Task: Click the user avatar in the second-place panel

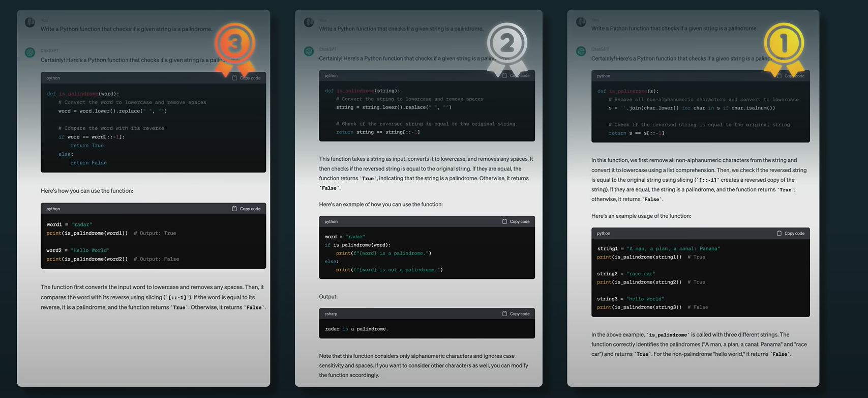Action: [309, 22]
